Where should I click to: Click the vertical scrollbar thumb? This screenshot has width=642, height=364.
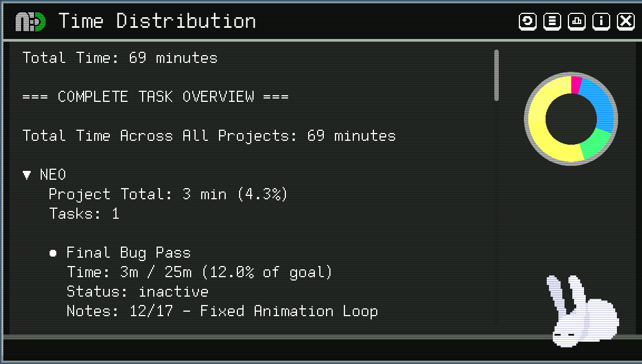tap(496, 75)
